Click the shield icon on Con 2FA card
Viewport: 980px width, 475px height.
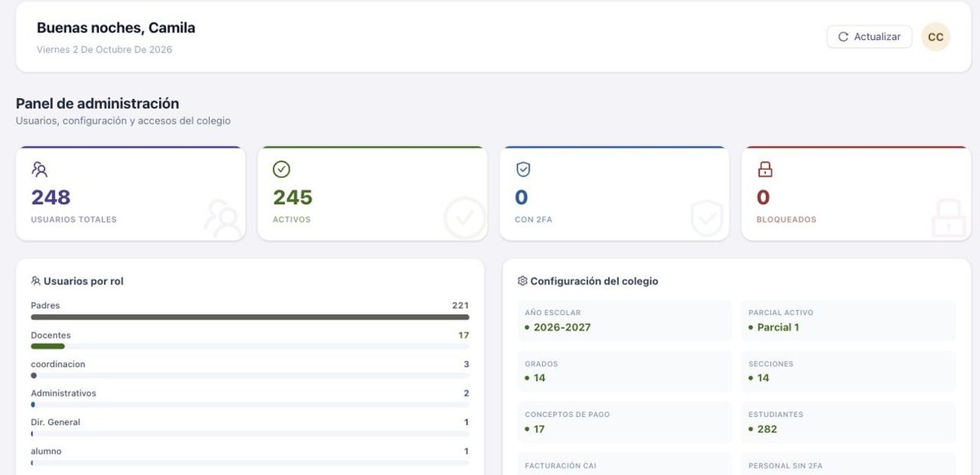(x=523, y=169)
